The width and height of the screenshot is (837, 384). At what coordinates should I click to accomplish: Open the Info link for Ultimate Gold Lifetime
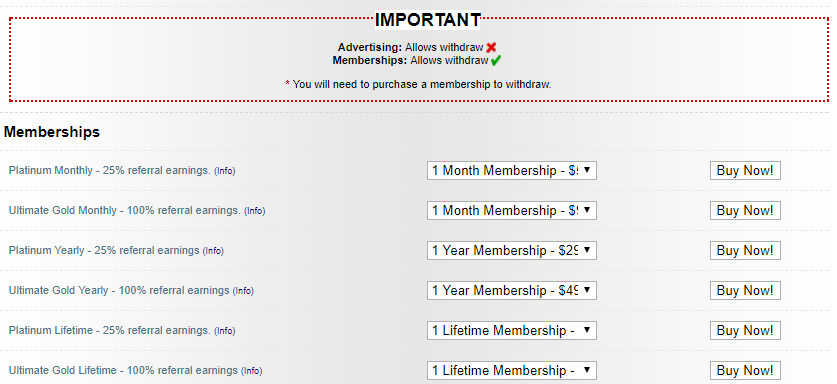251,371
